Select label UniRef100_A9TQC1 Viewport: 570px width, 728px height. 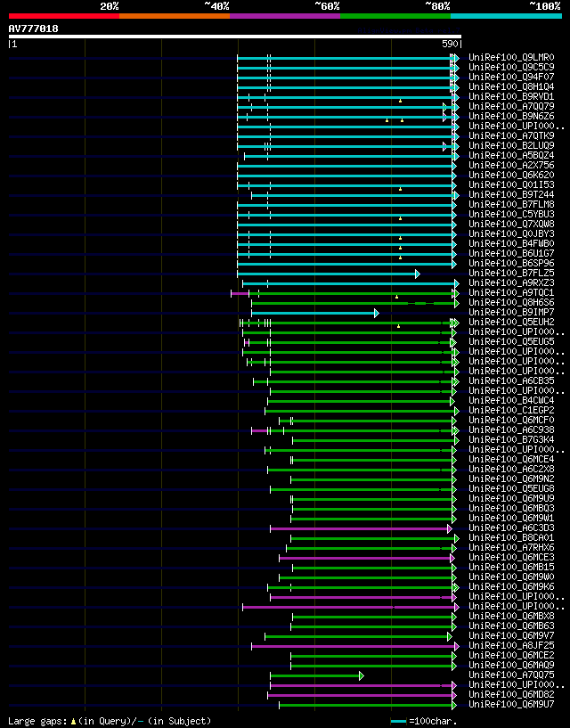pos(511,293)
